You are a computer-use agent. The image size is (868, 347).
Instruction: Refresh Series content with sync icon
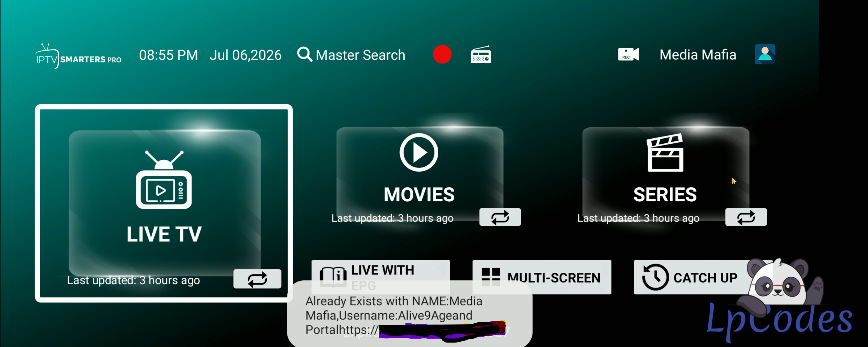[x=746, y=217]
